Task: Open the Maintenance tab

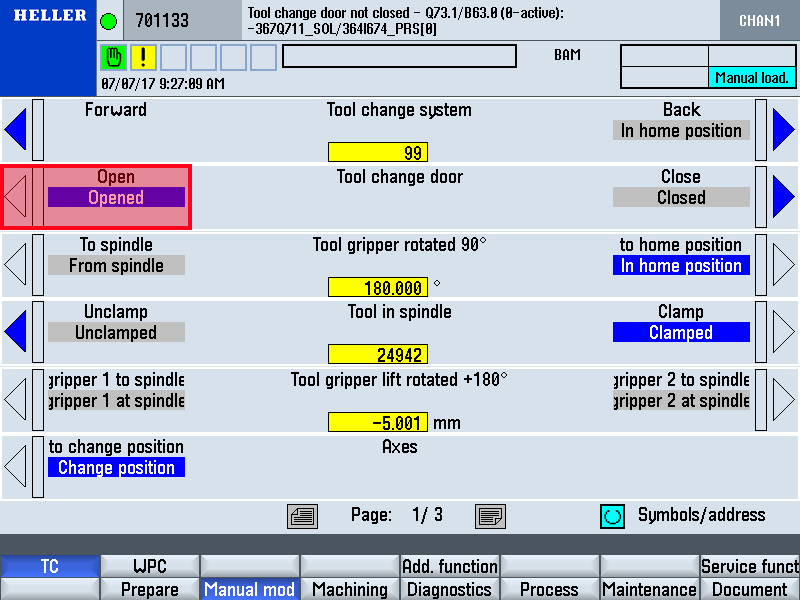Action: [x=649, y=589]
